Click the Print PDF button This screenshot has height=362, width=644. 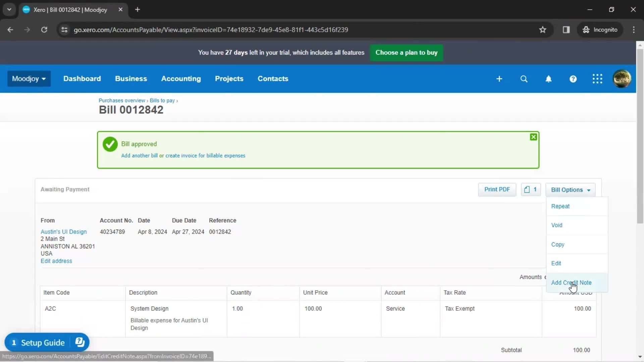pyautogui.click(x=497, y=189)
